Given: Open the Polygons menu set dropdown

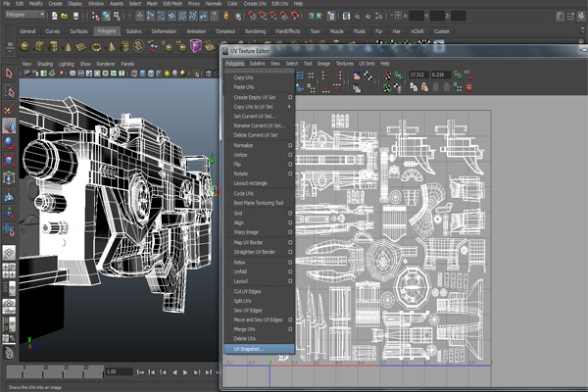Looking at the screenshot, I should pyautogui.click(x=25, y=15).
